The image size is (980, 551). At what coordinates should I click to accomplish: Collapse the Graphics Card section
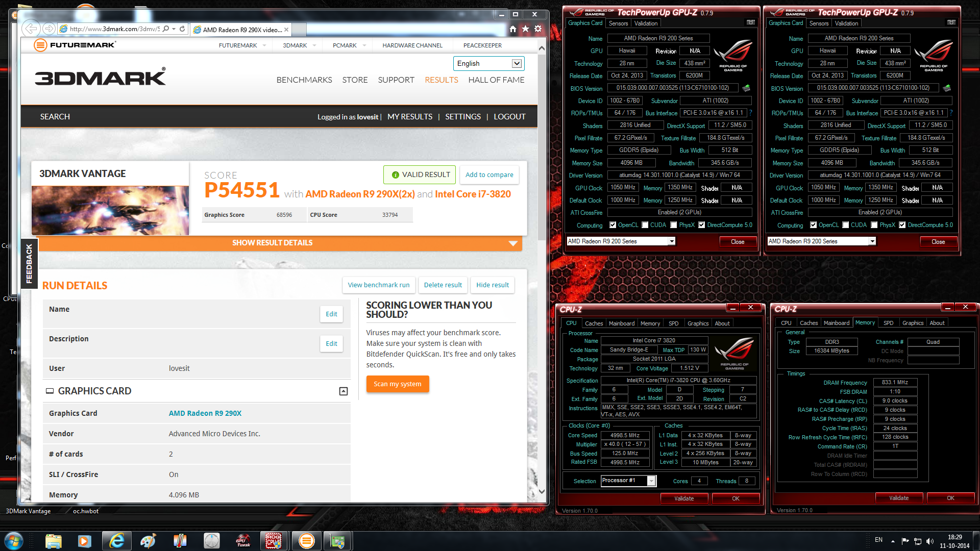pos(344,391)
